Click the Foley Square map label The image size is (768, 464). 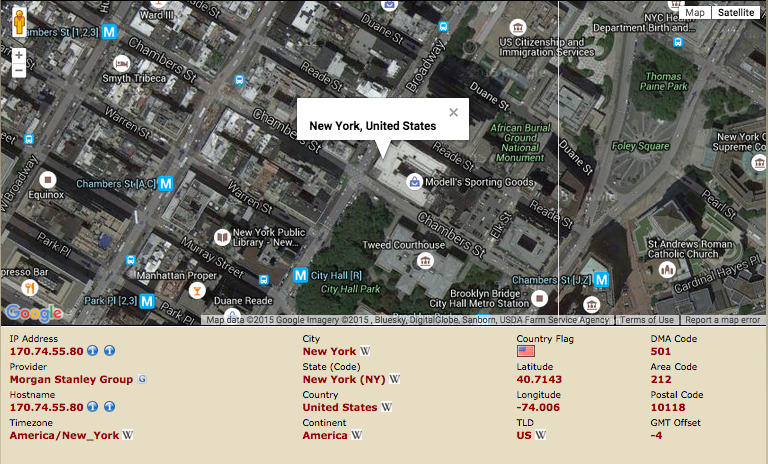pos(640,146)
